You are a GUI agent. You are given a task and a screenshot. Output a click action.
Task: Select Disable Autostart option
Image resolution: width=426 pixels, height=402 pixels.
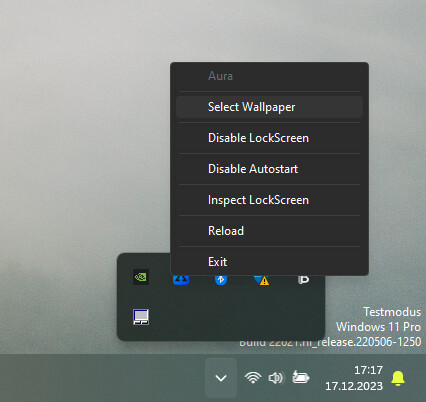click(269, 169)
